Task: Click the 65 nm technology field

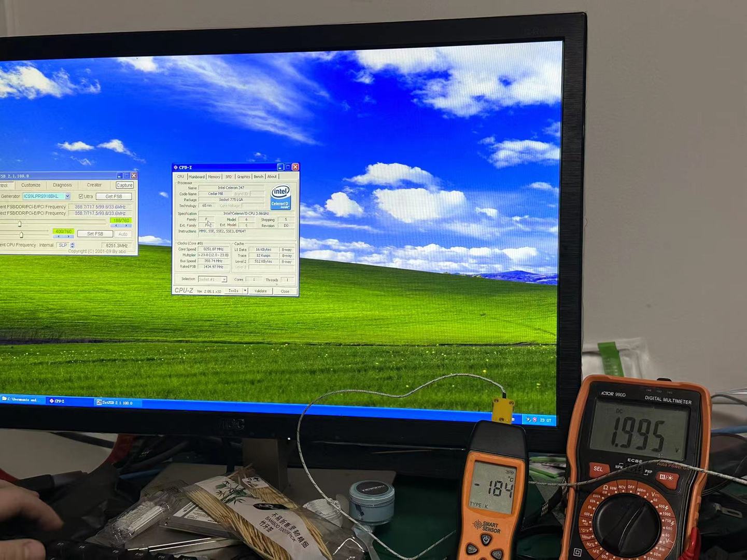Action: pos(207,205)
